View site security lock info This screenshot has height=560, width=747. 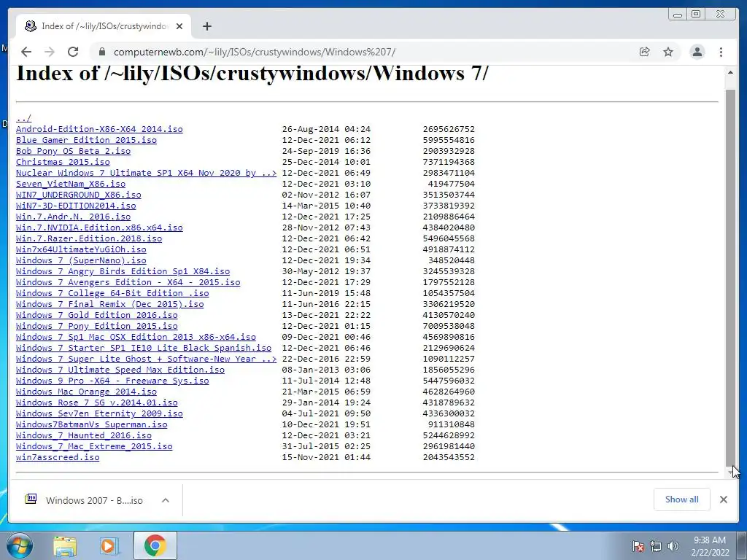tap(101, 52)
